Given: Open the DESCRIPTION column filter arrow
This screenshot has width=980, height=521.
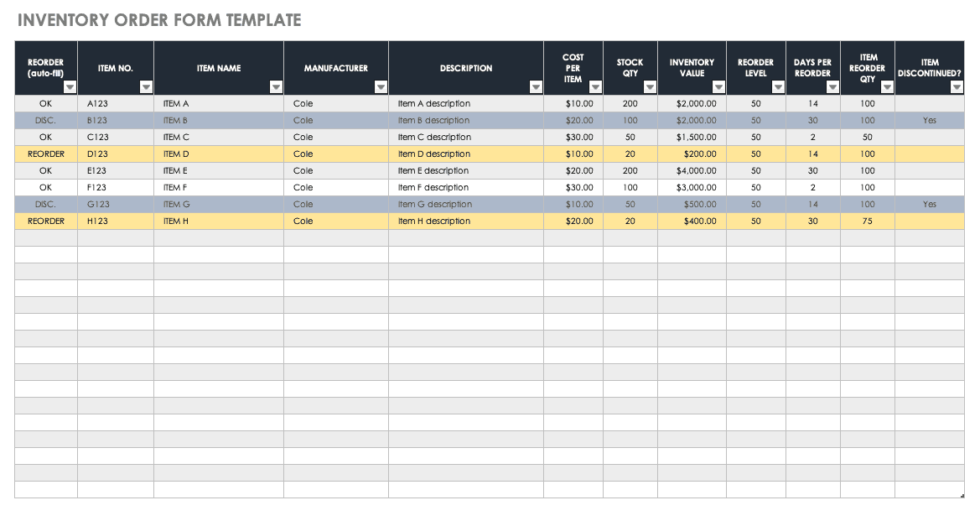Looking at the screenshot, I should coord(537,87).
